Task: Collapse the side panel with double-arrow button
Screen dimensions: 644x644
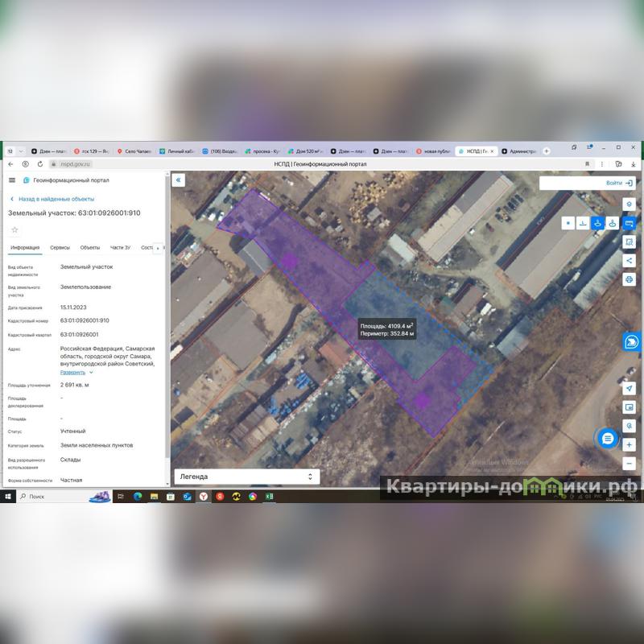Action: pos(179,180)
